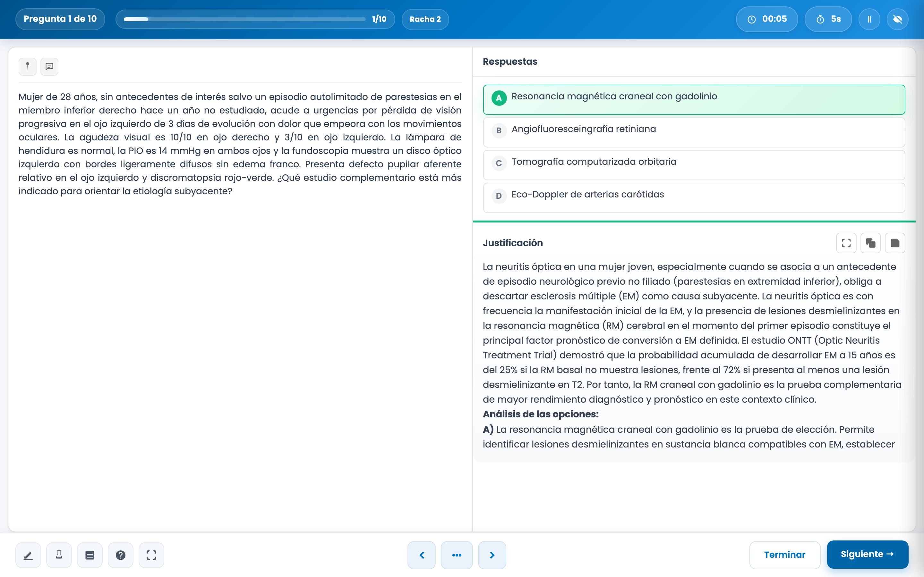924x577 pixels.
Task: Toggle the hide-visibility eye icon
Action: (x=898, y=19)
